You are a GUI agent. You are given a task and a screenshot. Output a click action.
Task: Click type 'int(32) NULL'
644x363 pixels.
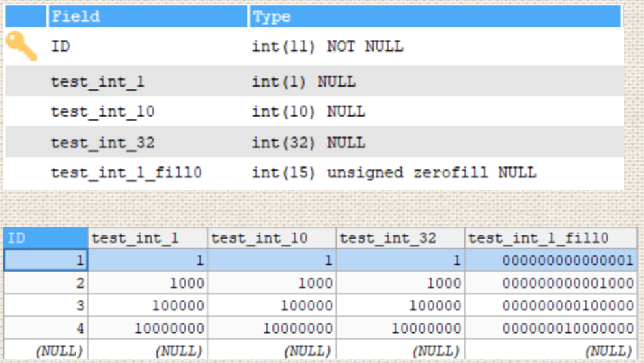(309, 143)
